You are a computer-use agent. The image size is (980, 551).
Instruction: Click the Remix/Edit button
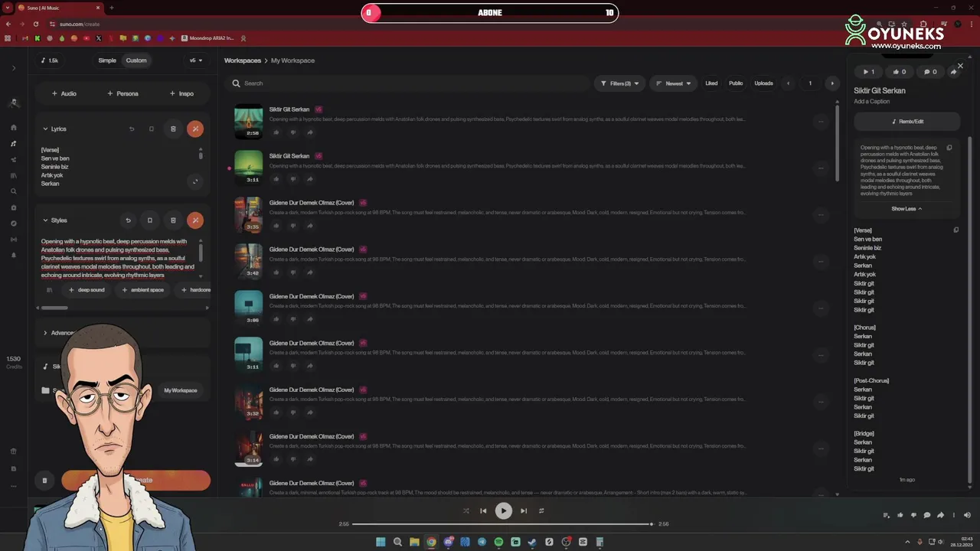click(907, 122)
